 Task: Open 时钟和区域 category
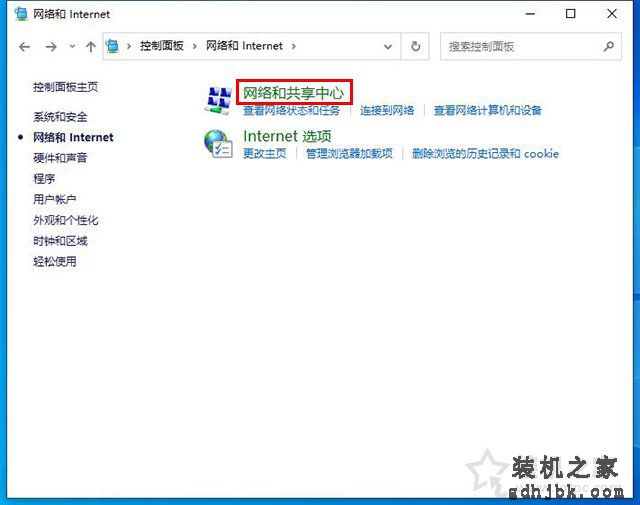pos(60,241)
